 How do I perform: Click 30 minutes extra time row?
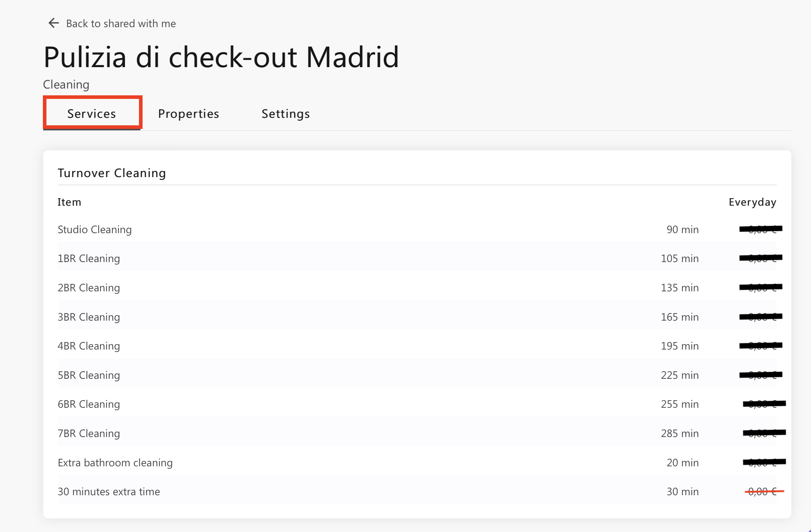pos(417,492)
